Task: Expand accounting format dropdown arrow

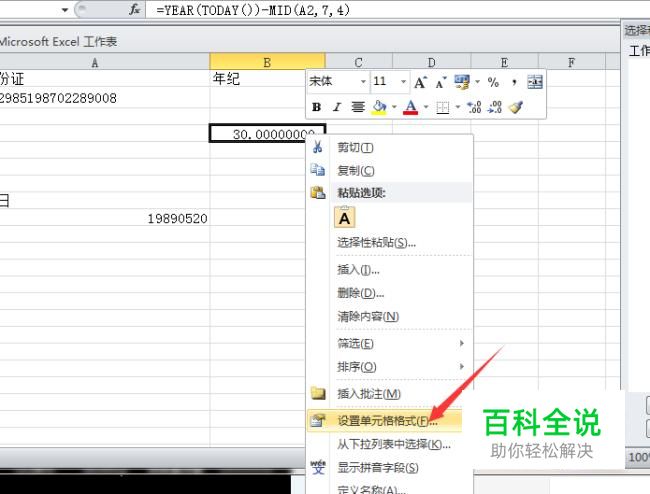Action: tap(477, 82)
